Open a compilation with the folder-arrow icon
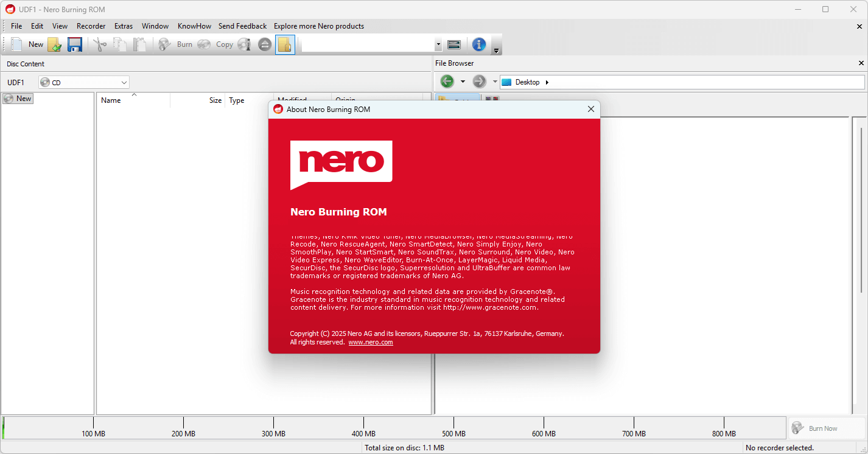868x454 pixels. pyautogui.click(x=54, y=44)
